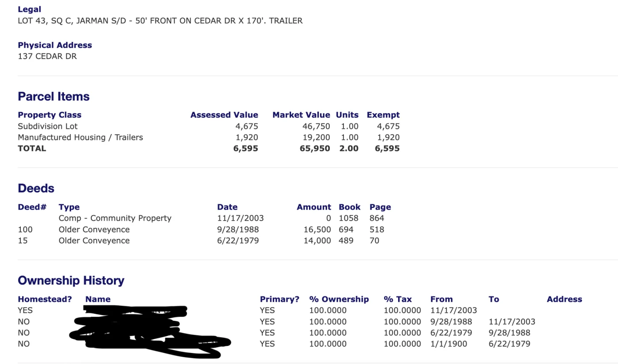Image resolution: width=618 pixels, height=364 pixels.
Task: Click the Ownership History section heading
Action: pos(71,281)
